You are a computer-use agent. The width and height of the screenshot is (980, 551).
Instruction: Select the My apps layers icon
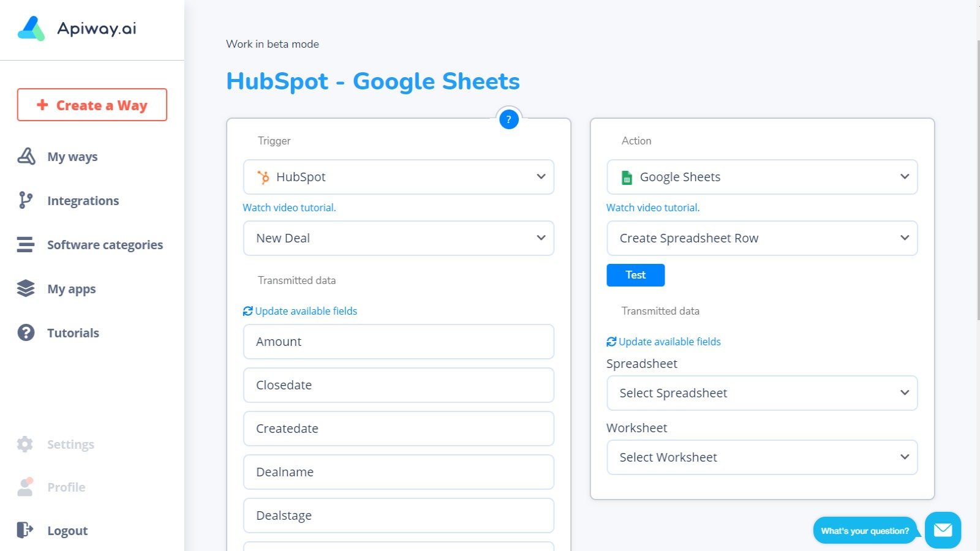click(25, 288)
